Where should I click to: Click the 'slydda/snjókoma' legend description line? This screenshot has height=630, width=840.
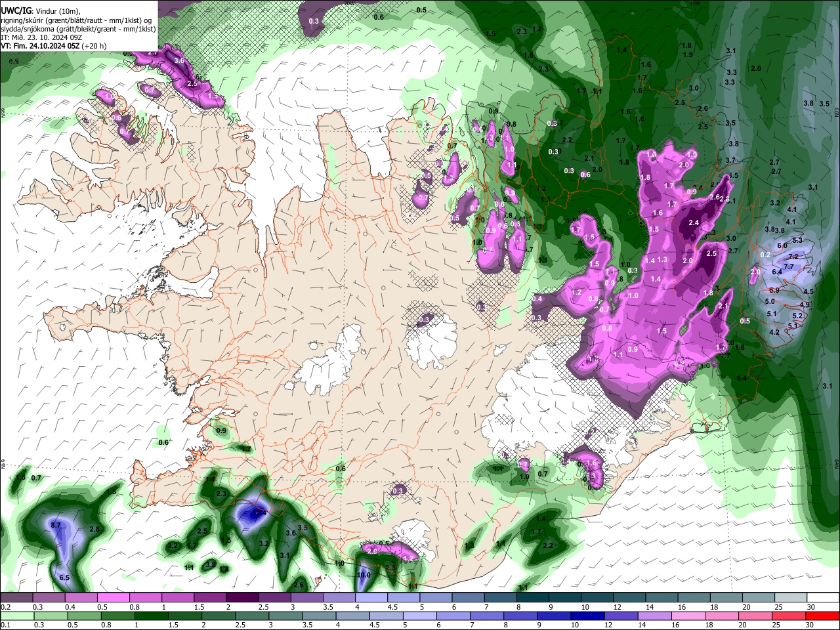pyautogui.click(x=78, y=28)
